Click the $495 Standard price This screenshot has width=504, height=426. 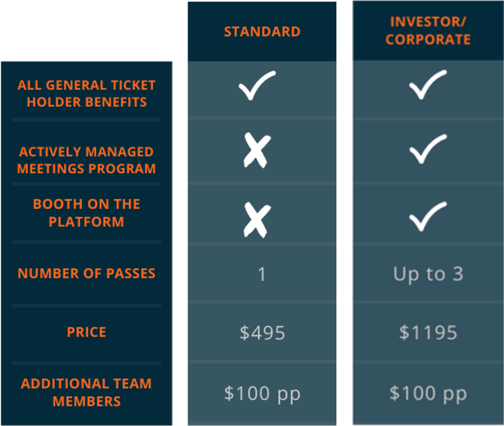[262, 333]
